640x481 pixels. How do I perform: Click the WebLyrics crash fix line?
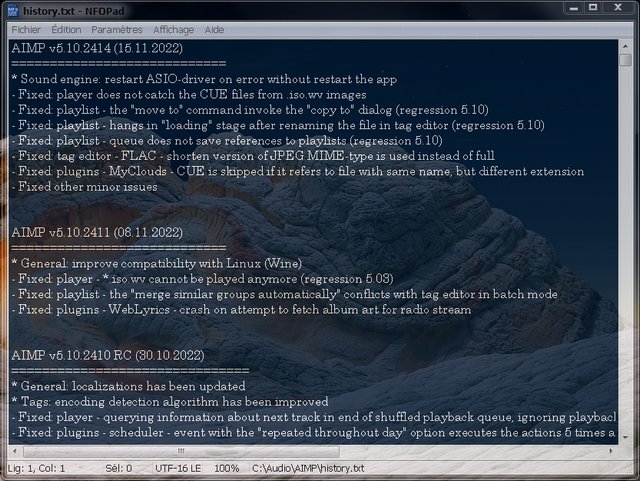point(241,310)
